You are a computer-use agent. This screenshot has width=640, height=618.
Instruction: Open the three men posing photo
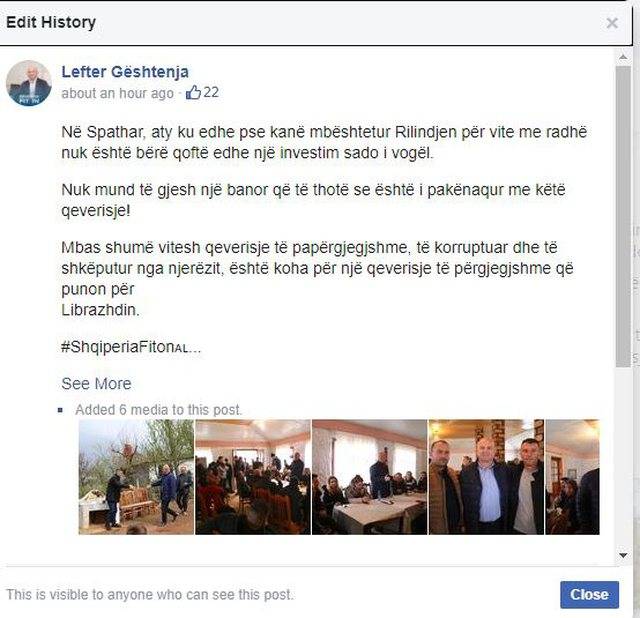[486, 477]
